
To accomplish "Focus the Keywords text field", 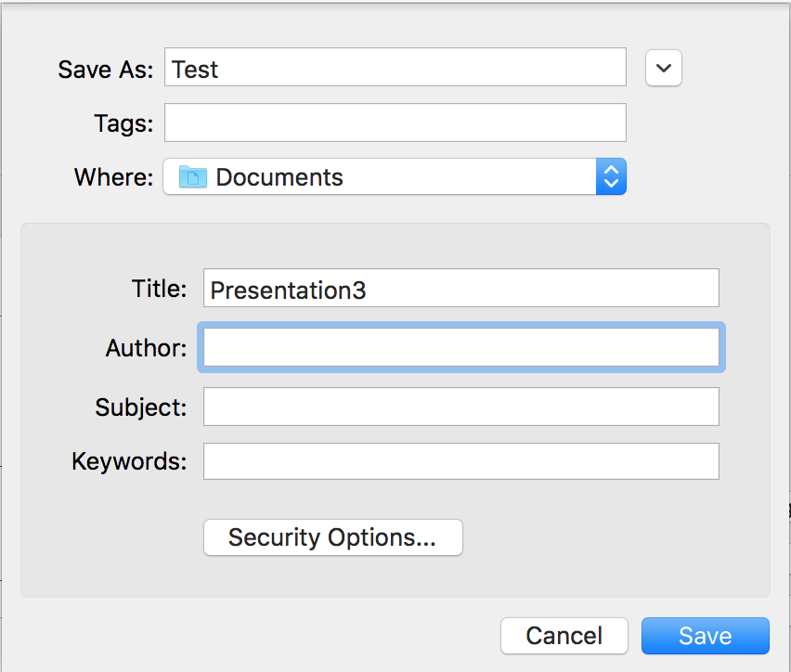I will 460,461.
